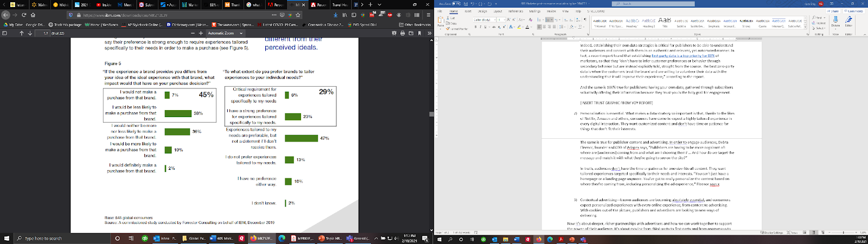
Task: Open Cortana circle on taskbar
Action: pyautogui.click(x=118, y=238)
